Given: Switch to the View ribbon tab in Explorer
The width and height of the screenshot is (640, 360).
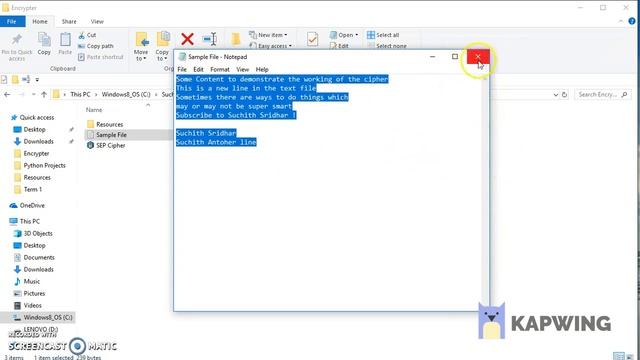Looking at the screenshot, I should coord(97,22).
